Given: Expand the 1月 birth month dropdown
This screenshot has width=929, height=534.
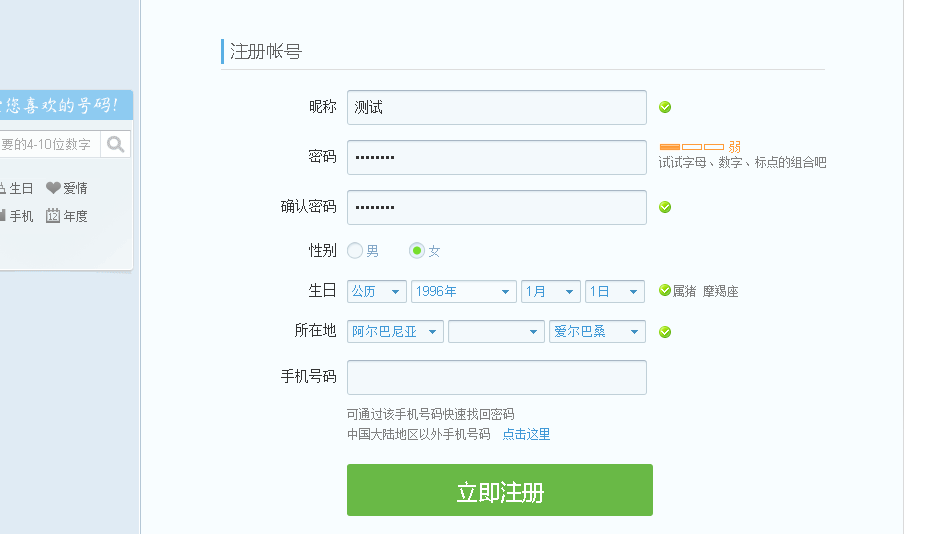Looking at the screenshot, I should point(550,292).
